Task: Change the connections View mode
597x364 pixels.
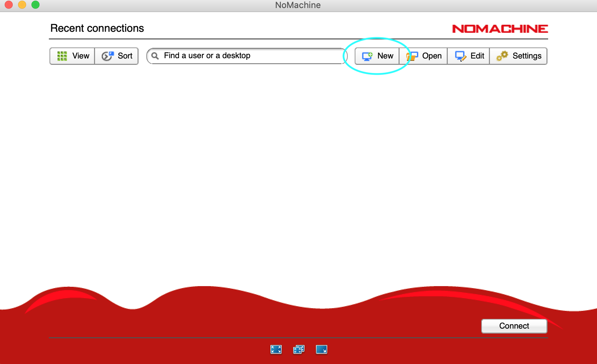Action: click(x=73, y=56)
